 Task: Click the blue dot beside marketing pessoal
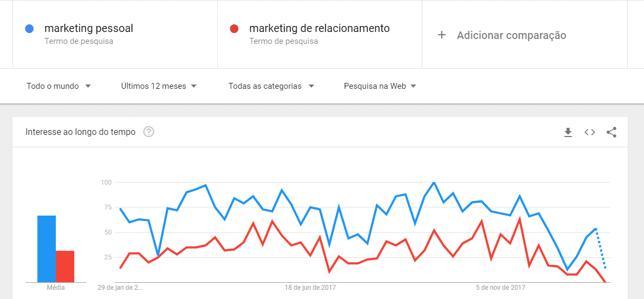(x=29, y=29)
